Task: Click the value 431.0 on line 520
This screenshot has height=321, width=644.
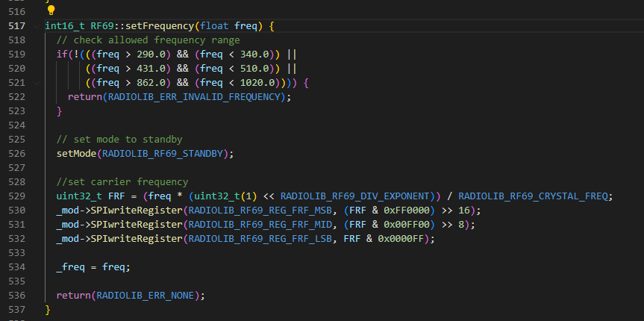Action: click(151, 68)
